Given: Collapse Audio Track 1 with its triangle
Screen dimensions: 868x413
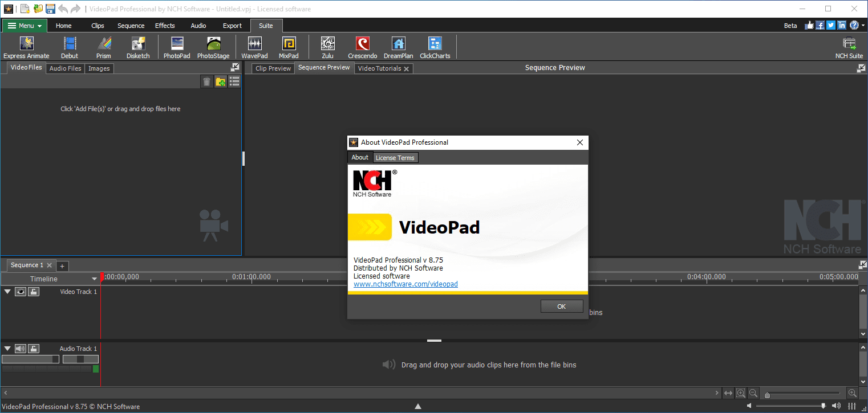Looking at the screenshot, I should point(7,349).
